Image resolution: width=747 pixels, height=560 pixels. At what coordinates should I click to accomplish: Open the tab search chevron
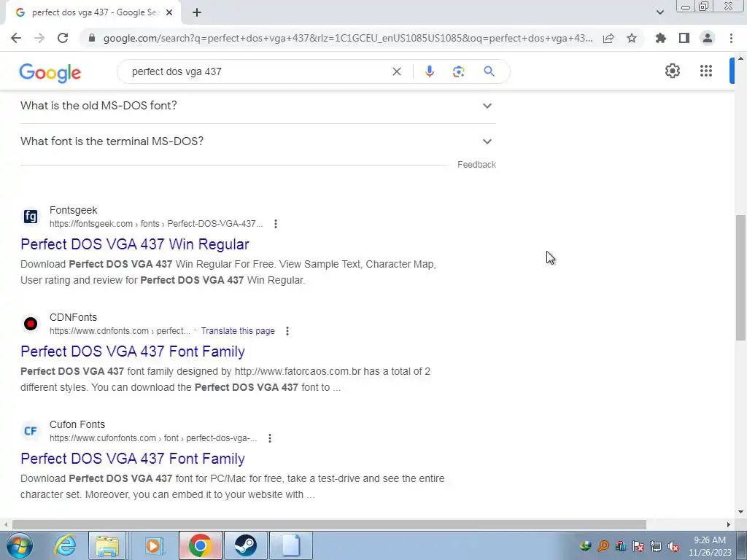tap(659, 12)
